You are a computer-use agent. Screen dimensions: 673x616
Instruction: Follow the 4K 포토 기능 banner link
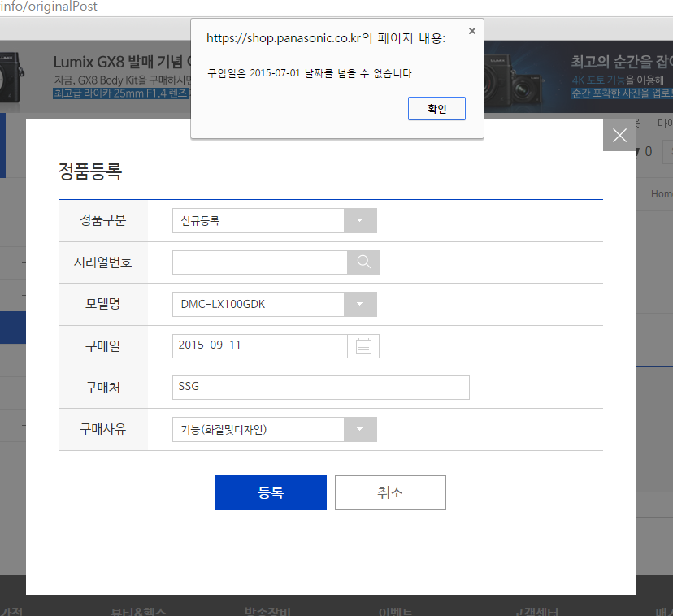pyautogui.click(x=598, y=80)
